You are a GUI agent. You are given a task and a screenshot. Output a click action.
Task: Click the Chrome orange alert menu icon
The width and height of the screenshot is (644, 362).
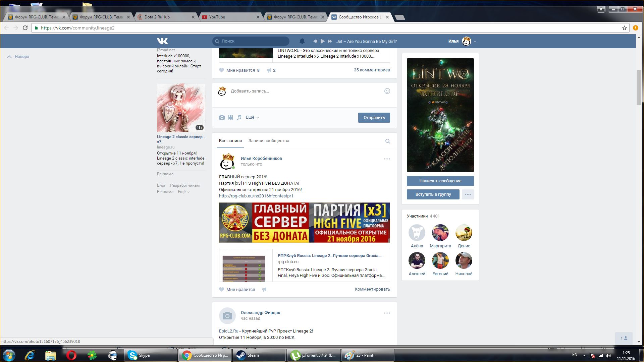[636, 28]
